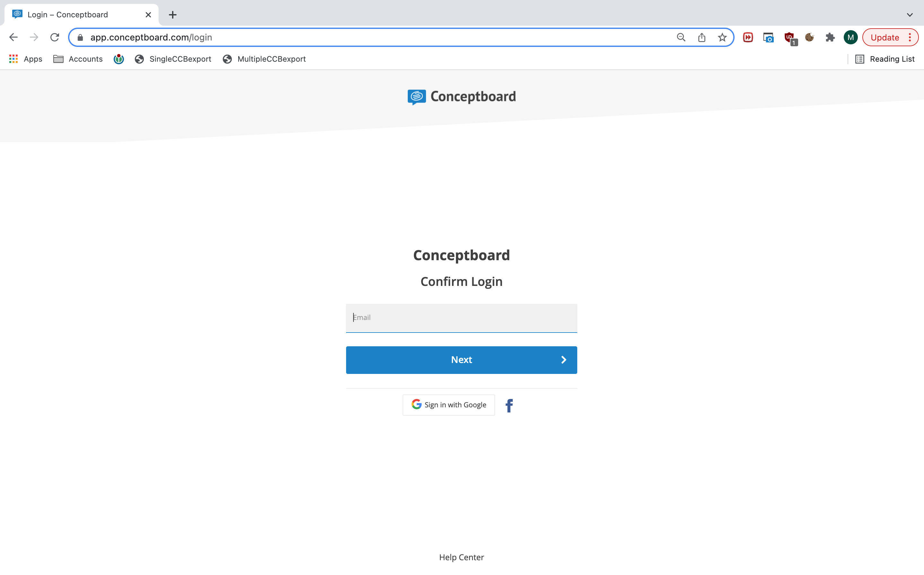Screen dimensions: 924x575
Task: Open the red video extension icon
Action: [748, 37]
